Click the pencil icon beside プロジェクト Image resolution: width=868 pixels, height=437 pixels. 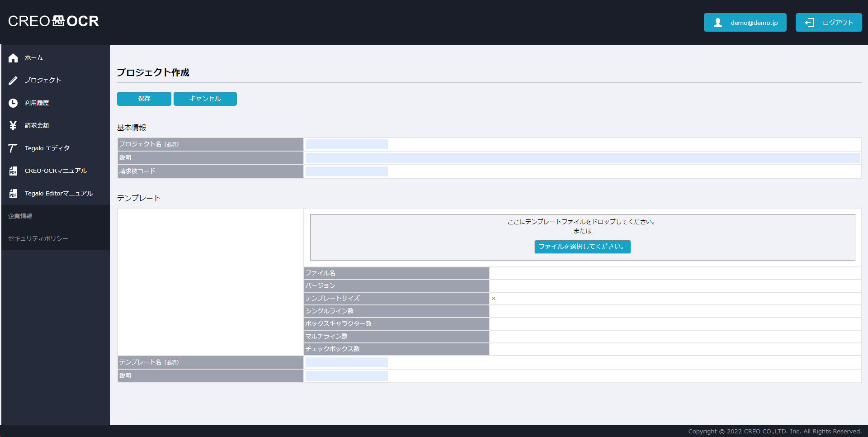click(x=13, y=81)
